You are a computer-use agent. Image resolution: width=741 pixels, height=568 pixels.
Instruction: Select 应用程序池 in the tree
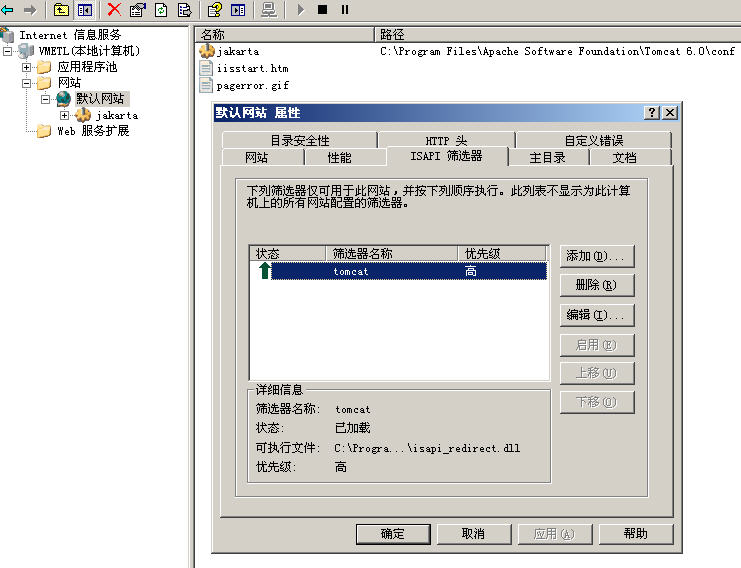pos(87,67)
